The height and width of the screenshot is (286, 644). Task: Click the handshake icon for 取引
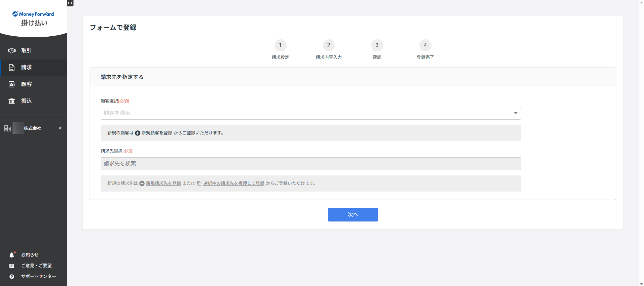(12, 51)
